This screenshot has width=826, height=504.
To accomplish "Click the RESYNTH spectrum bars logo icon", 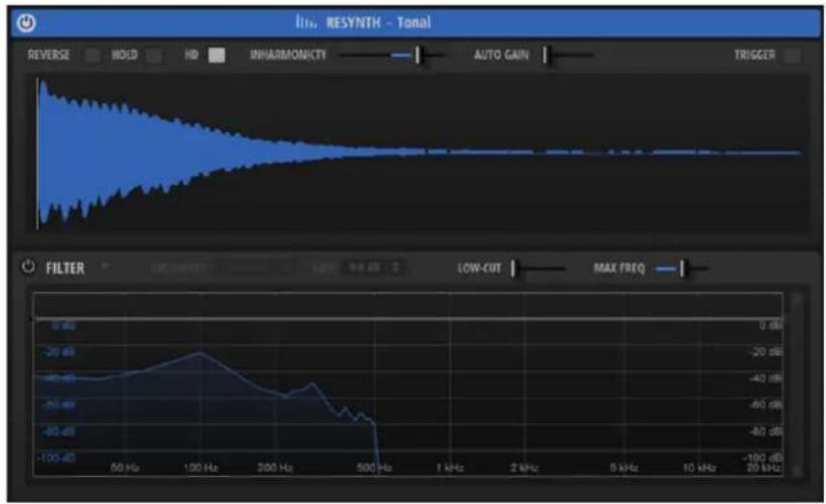I will tap(306, 22).
